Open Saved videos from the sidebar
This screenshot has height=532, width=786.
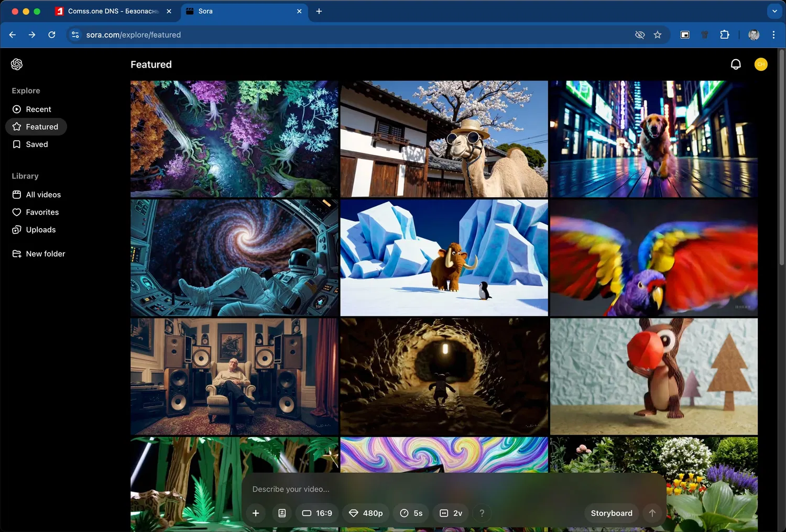(37, 144)
